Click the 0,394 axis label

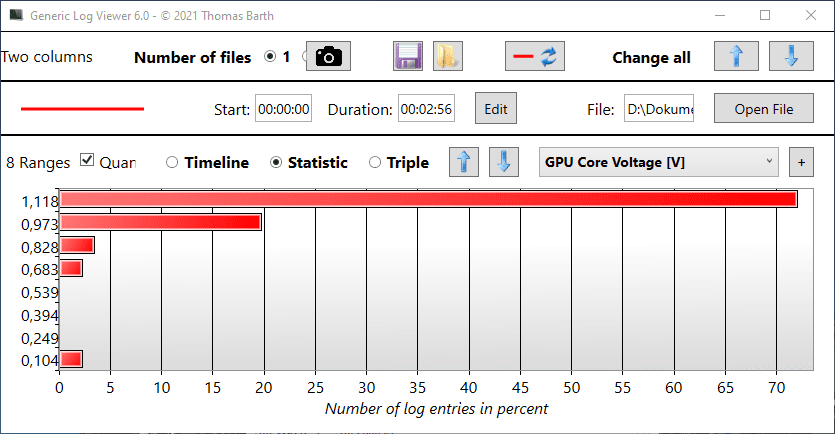point(39,315)
